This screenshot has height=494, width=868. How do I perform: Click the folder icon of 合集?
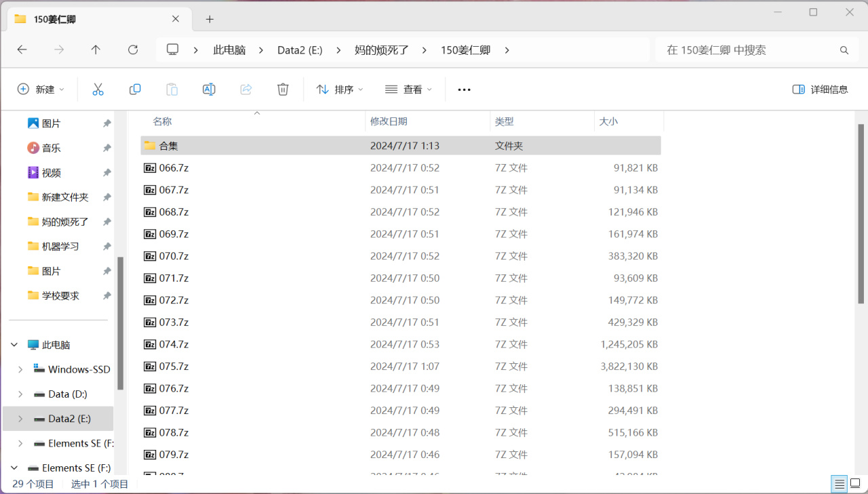click(x=150, y=145)
